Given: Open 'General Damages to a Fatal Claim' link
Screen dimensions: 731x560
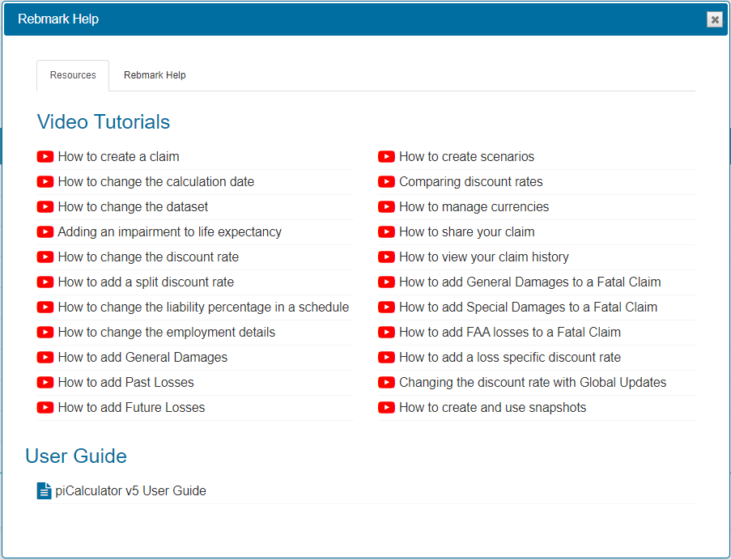Looking at the screenshot, I should (530, 282).
